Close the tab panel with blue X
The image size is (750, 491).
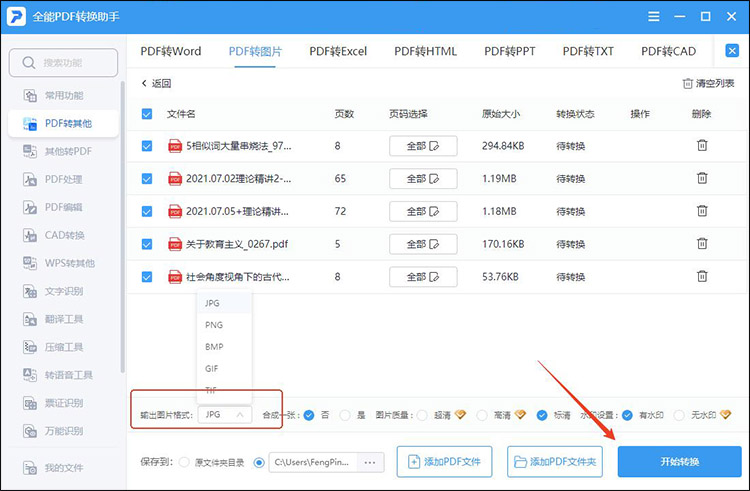click(732, 51)
